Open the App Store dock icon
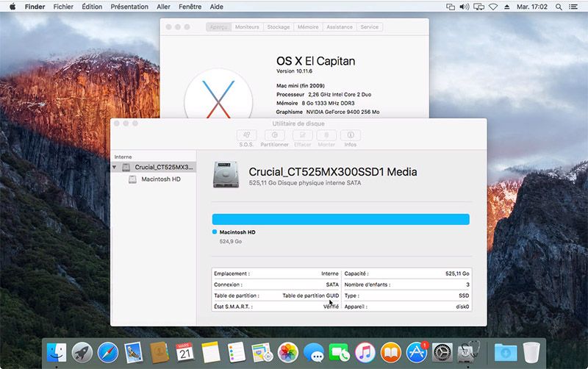 click(x=417, y=353)
